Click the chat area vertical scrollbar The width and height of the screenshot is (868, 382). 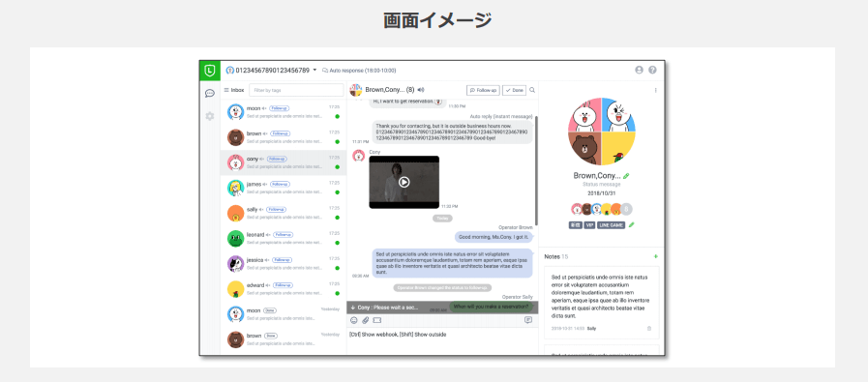[536, 170]
